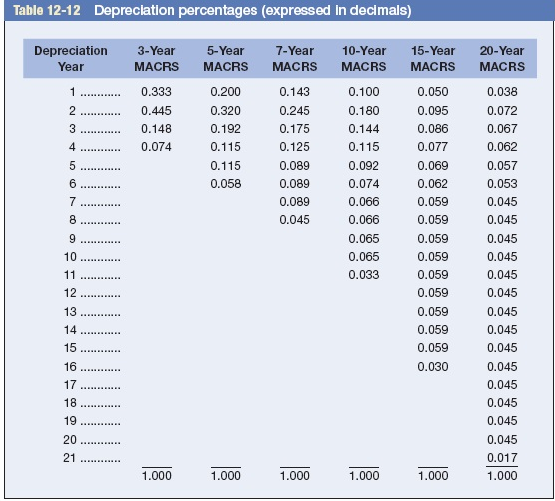Click depreciation year row label 9
555x501 pixels.
[x=73, y=239]
